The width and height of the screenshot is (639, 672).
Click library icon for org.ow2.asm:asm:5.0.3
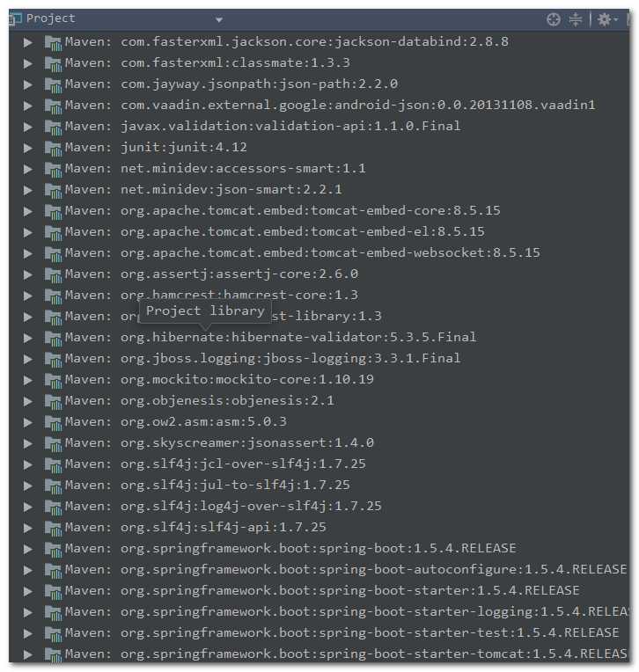(53, 422)
